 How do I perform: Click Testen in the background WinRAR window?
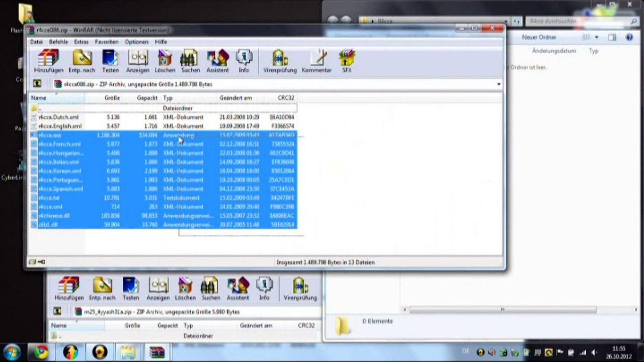pyautogui.click(x=131, y=289)
